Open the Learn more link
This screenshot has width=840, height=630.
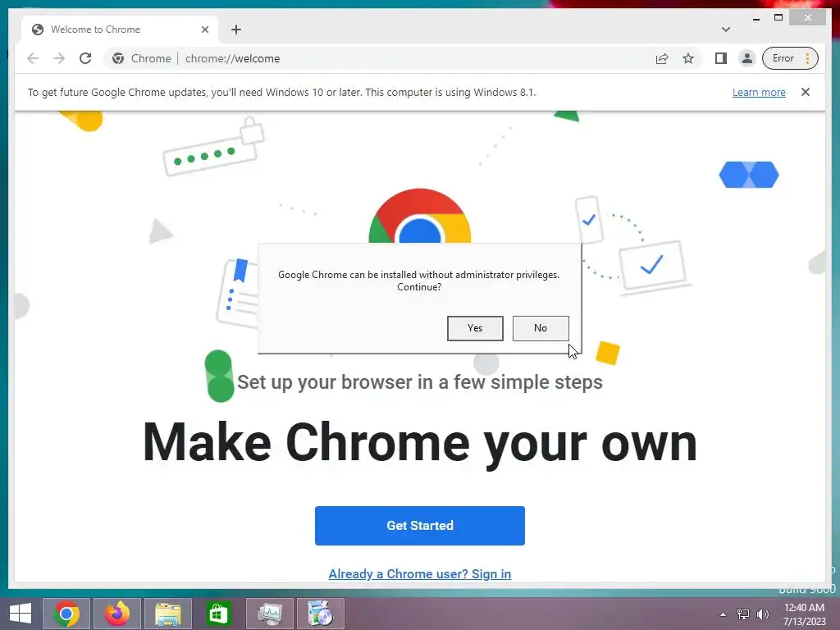pyautogui.click(x=759, y=92)
